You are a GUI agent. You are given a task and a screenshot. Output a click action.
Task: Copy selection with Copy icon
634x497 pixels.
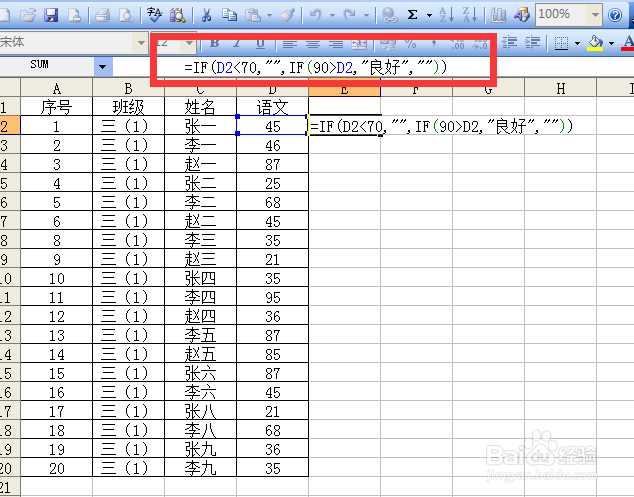point(230,15)
